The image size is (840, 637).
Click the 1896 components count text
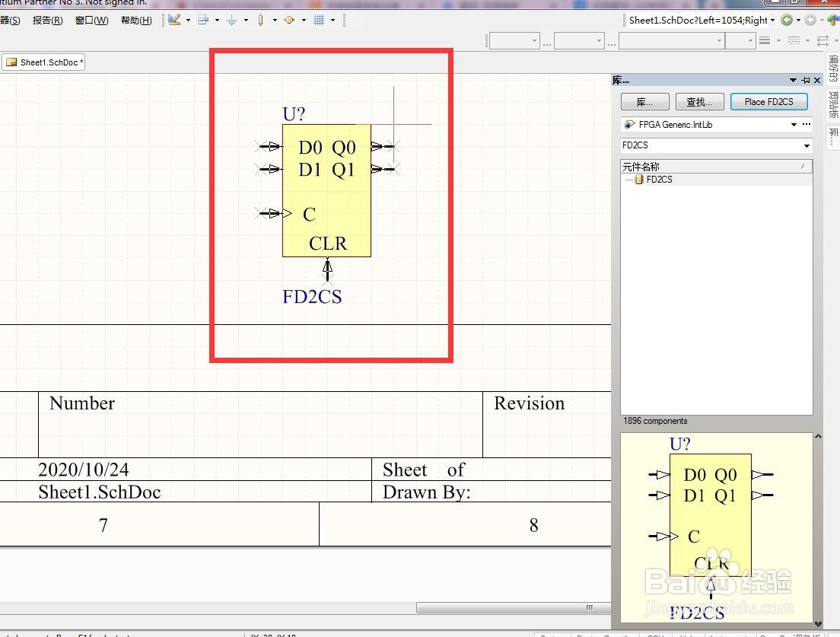click(x=654, y=421)
